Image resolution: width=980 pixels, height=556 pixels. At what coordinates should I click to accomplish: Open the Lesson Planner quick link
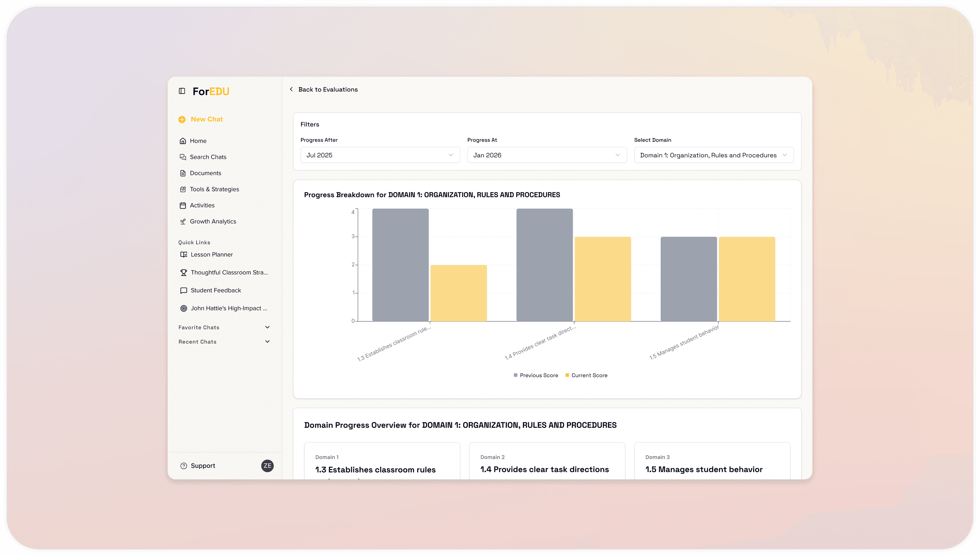(x=211, y=254)
